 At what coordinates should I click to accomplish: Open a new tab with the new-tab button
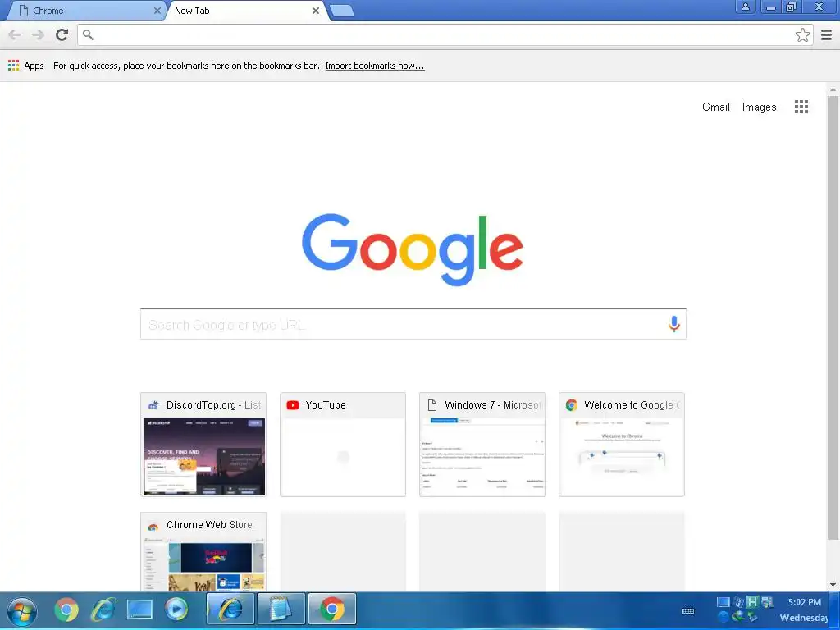coord(341,11)
